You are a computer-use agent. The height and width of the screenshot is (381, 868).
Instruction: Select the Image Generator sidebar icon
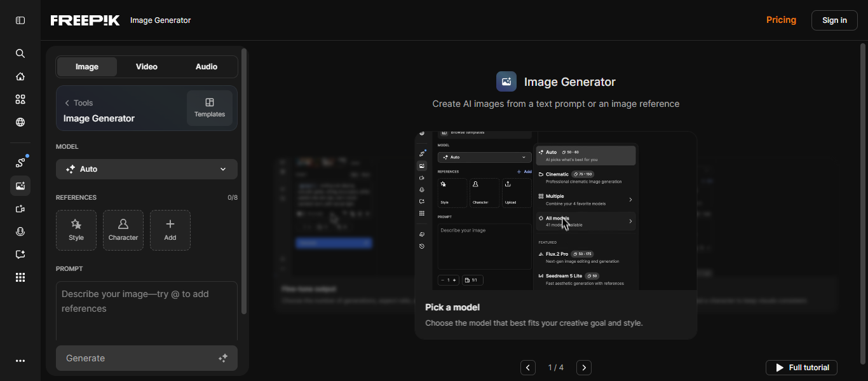click(20, 186)
